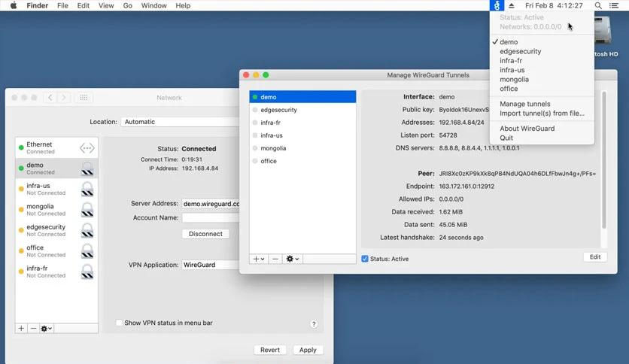Click the office padlock icon in Network
Viewport: 629px width, 364px height.
(87, 251)
